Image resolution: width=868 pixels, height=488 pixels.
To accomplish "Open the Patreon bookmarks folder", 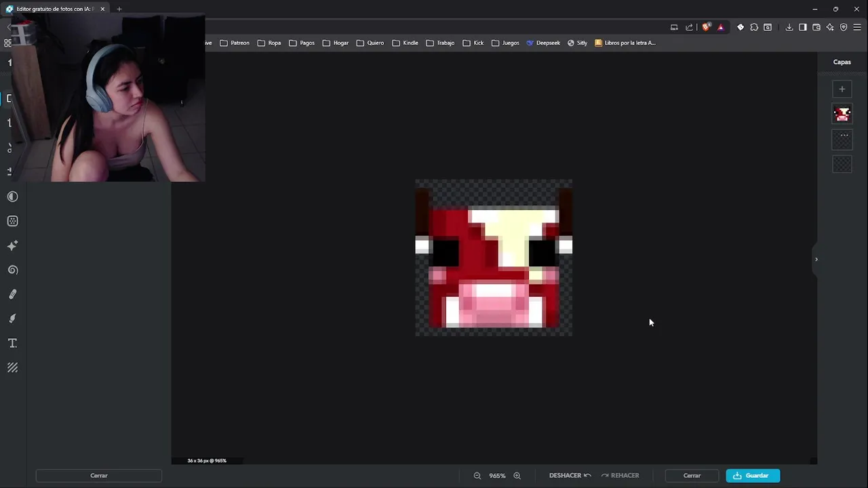I will tap(235, 43).
